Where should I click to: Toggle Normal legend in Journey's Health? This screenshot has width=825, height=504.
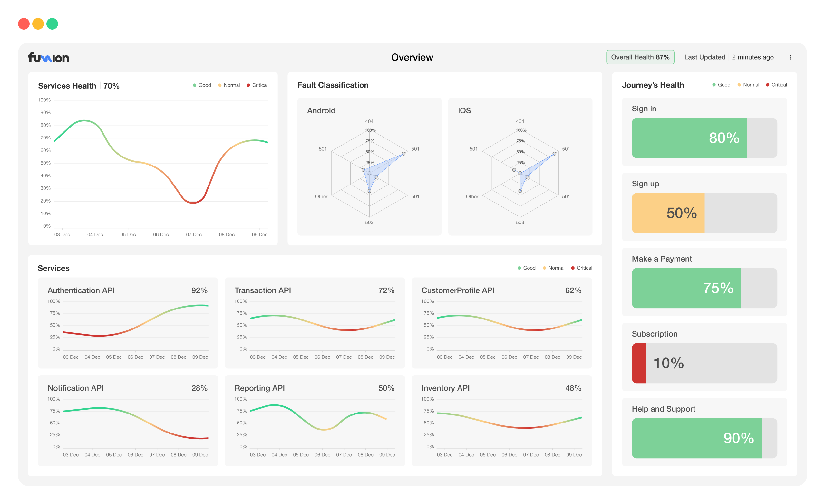coord(748,85)
